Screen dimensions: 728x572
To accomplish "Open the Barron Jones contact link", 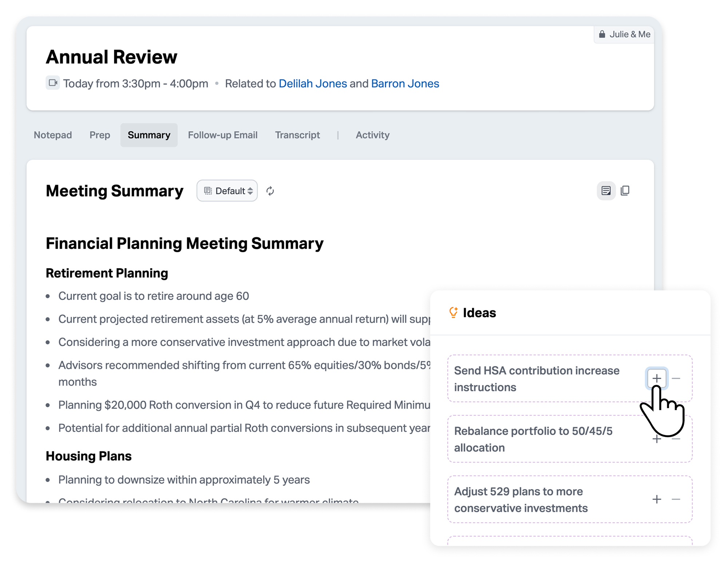I will pyautogui.click(x=405, y=83).
